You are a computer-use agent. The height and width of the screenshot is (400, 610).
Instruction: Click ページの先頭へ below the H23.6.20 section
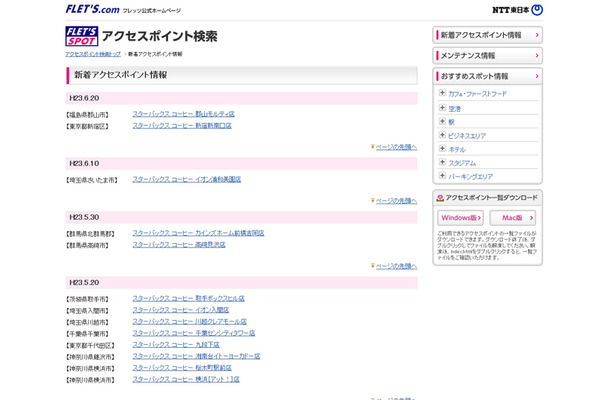click(x=394, y=147)
